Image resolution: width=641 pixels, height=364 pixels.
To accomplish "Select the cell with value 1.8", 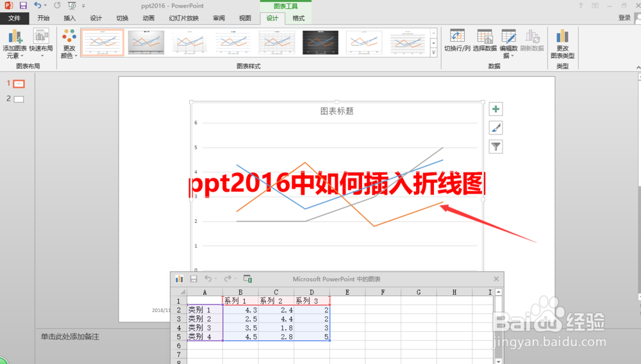I will click(x=276, y=327).
